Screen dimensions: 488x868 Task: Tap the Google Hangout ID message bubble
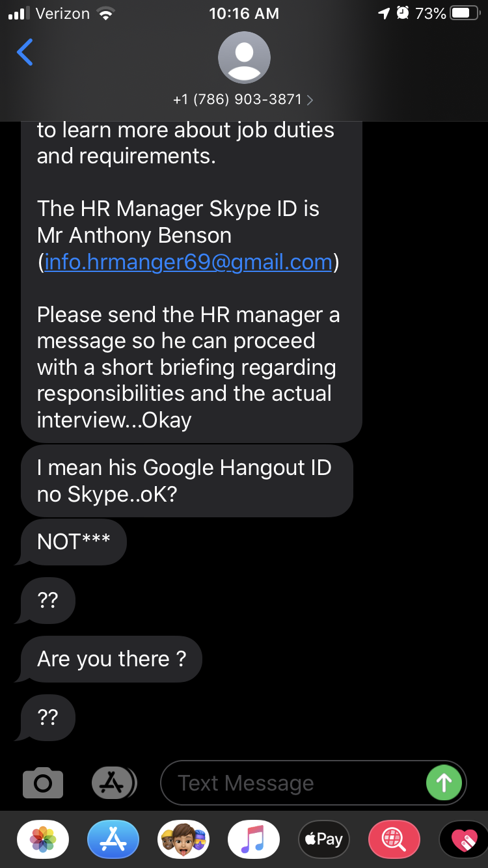coord(187,481)
